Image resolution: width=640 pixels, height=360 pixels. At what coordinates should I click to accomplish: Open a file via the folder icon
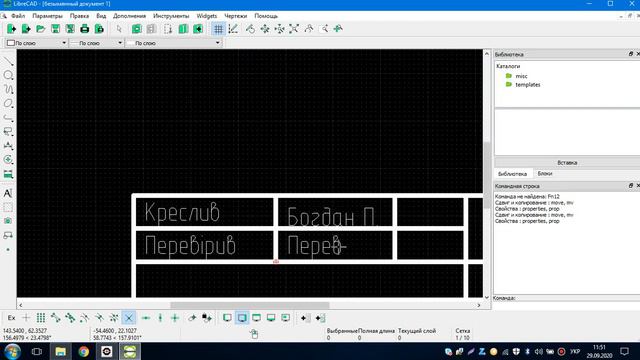[x=40, y=29]
